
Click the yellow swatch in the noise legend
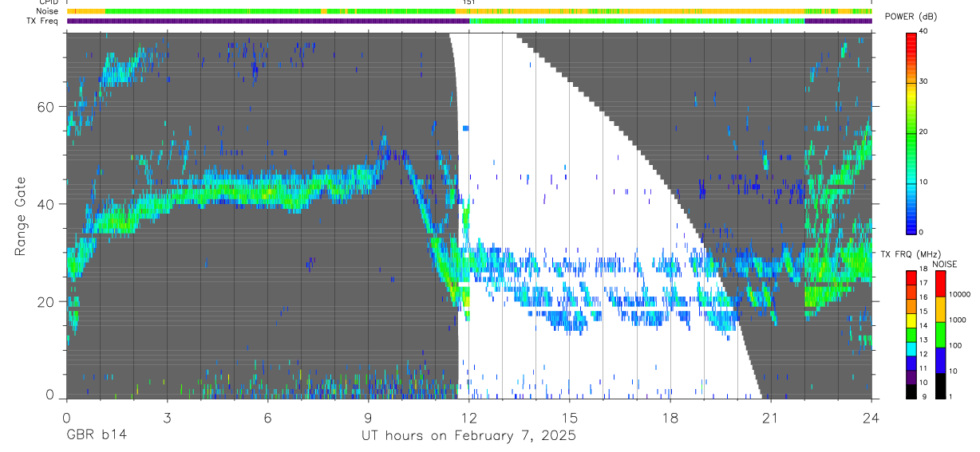pos(939,309)
